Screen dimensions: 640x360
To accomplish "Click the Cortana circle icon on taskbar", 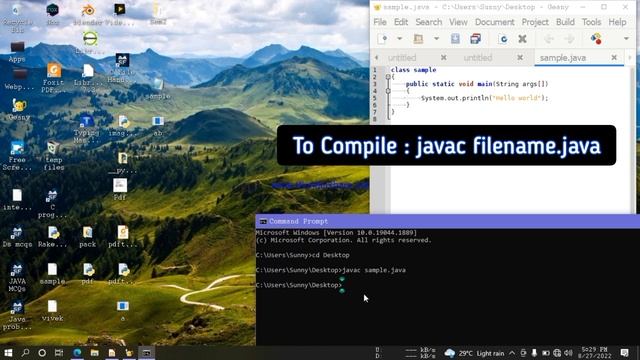I will (x=42, y=353).
